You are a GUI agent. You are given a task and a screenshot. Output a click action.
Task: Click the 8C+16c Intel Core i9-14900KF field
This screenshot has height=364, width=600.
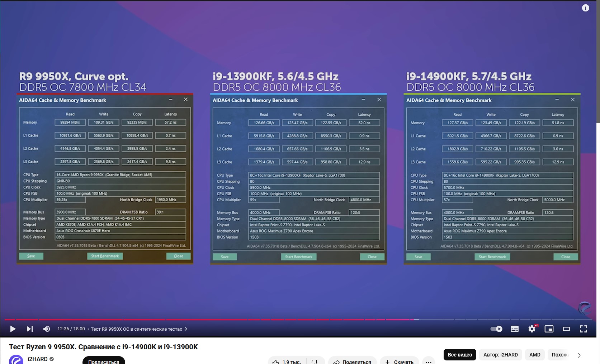(508, 175)
